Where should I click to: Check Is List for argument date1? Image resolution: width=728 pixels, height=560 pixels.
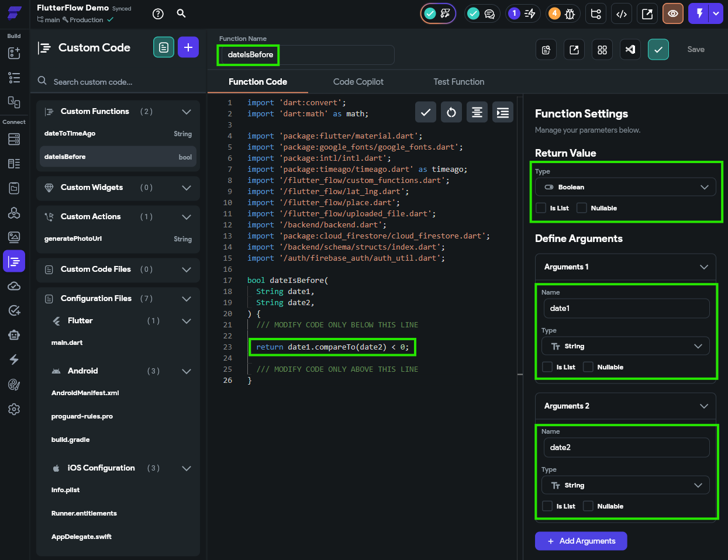point(547,367)
